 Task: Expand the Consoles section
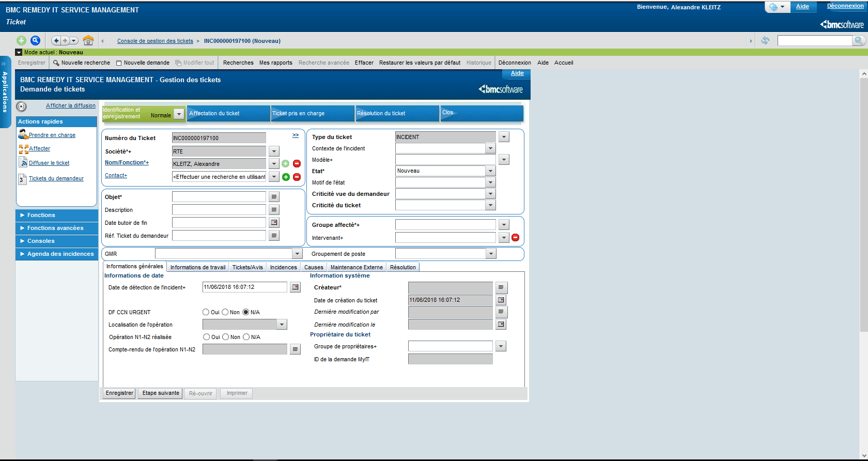pos(57,241)
